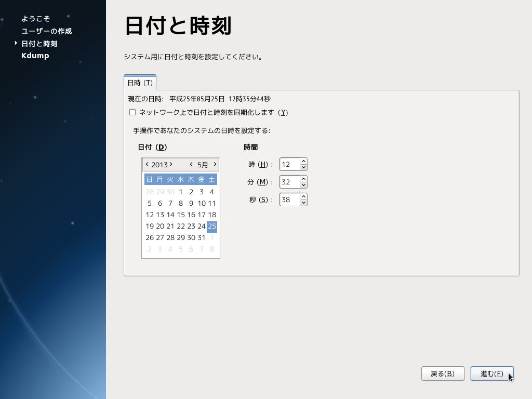Advance calendar to next month

coord(215,164)
